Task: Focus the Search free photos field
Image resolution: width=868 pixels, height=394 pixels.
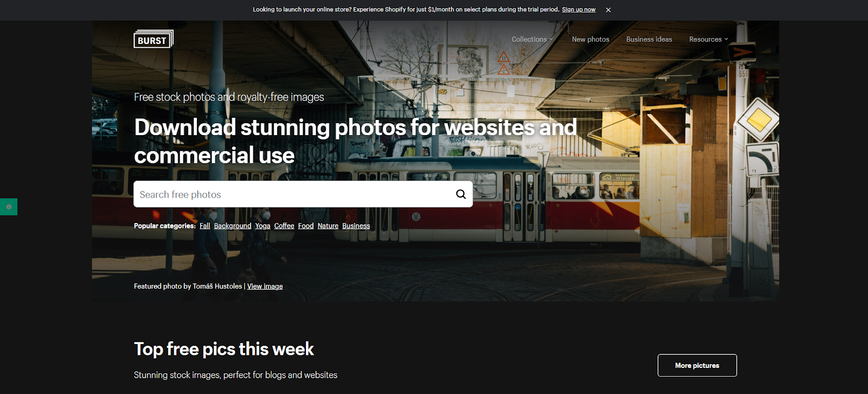Action: [x=293, y=194]
